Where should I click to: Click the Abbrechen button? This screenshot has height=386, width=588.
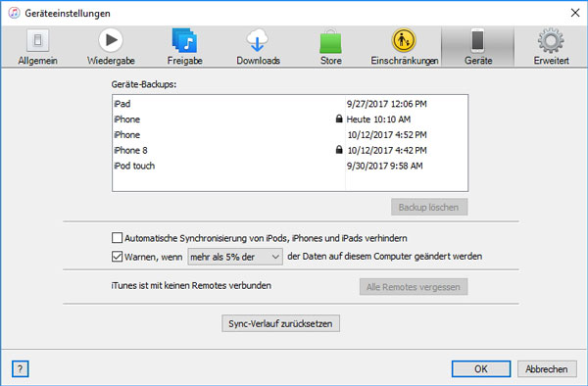click(547, 369)
